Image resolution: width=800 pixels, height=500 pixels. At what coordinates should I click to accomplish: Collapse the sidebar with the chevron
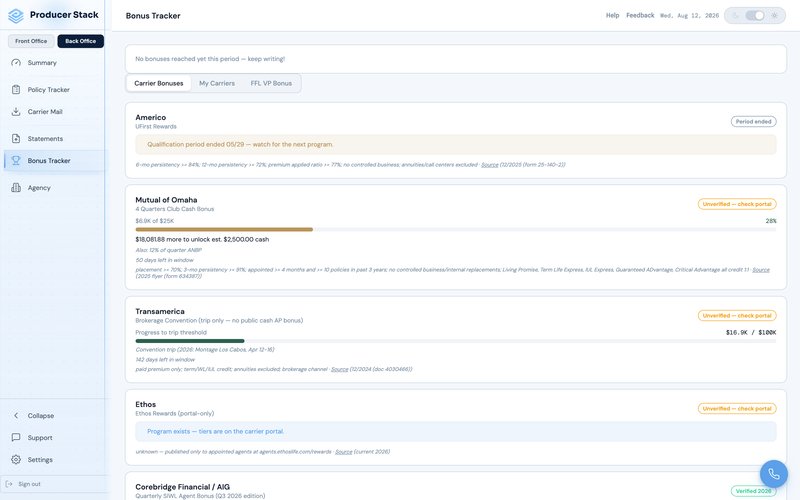click(16, 415)
